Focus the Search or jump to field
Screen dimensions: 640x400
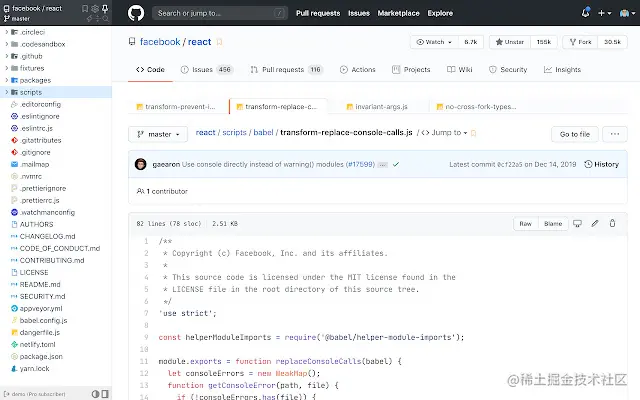[x=220, y=13]
